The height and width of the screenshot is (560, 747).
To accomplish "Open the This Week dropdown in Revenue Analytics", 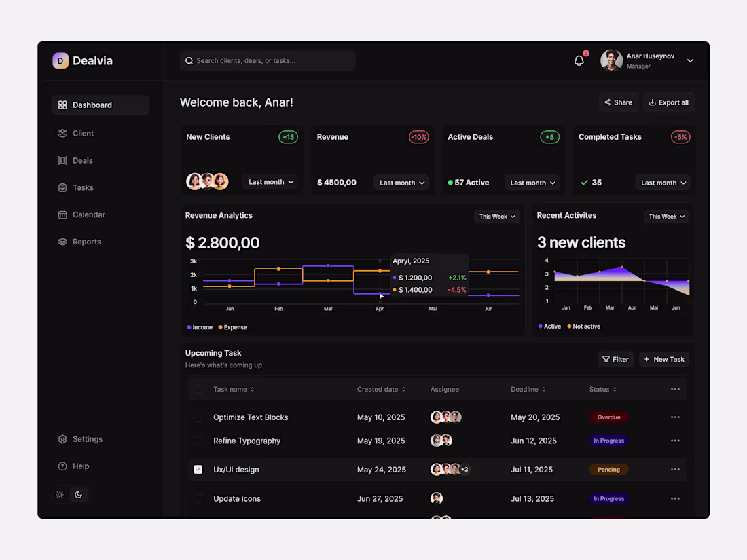I will 496,216.
